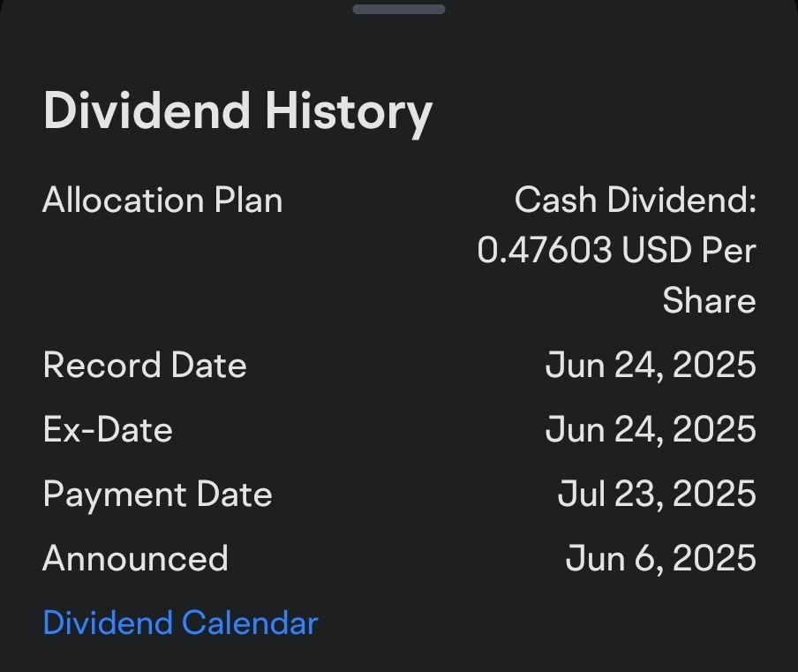Tap the Record Date label

click(145, 365)
